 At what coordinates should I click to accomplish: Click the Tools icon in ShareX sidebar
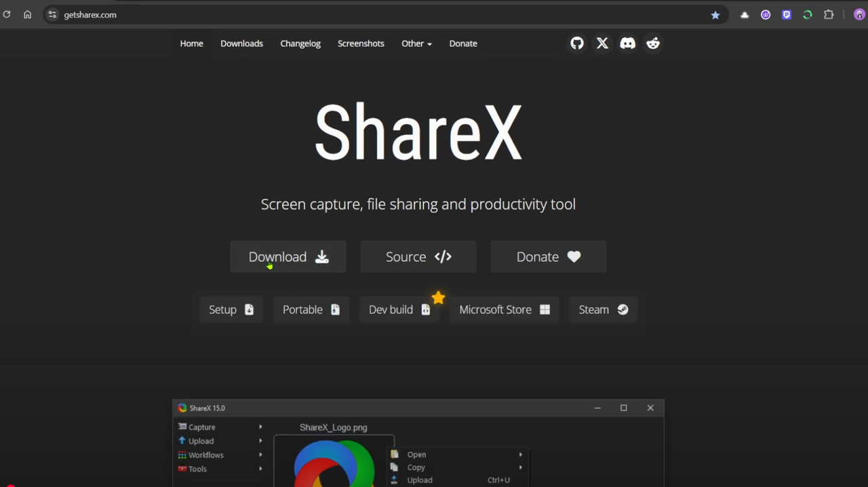tap(182, 469)
